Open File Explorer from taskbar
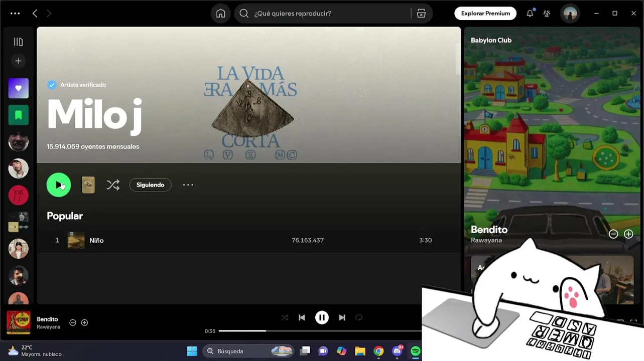Viewport: 644px width, 361px height. [360, 351]
